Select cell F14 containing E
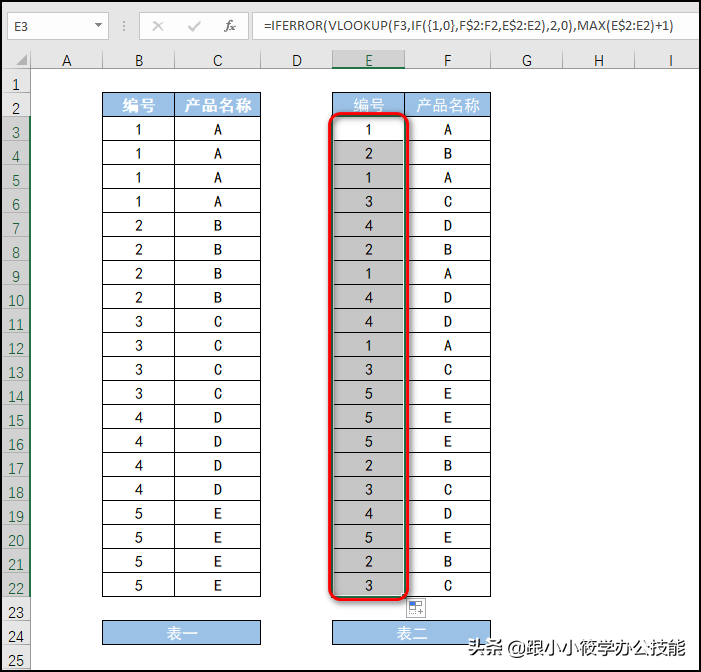This screenshot has width=701, height=672. click(448, 393)
